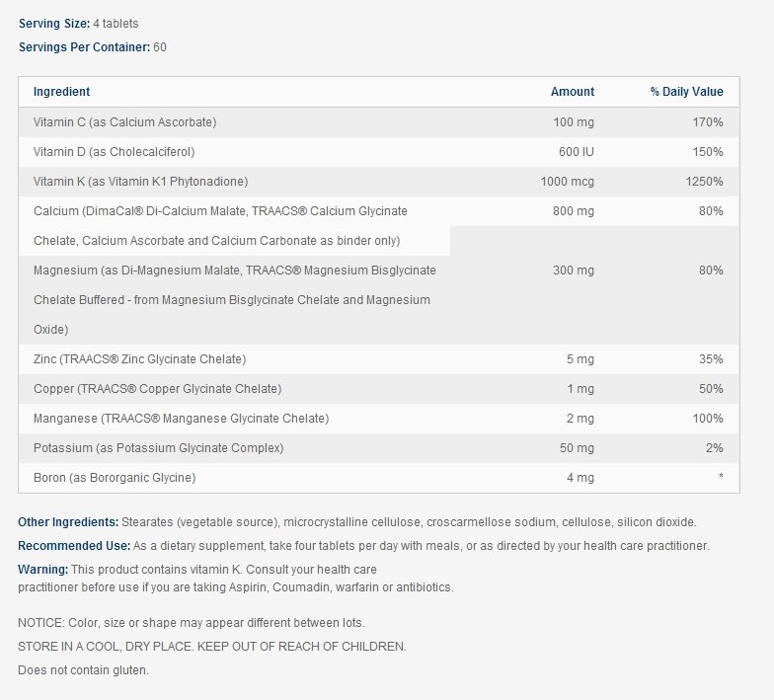Select the Vitamin C (as Calcium Ascorbate) row

tap(124, 122)
